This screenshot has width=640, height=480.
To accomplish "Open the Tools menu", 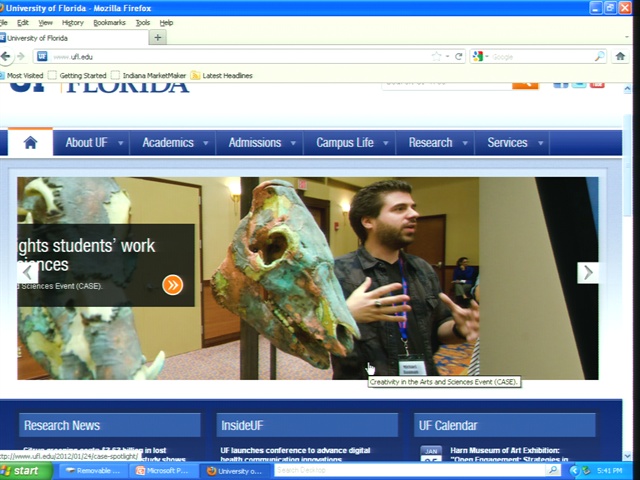I will 143,23.
